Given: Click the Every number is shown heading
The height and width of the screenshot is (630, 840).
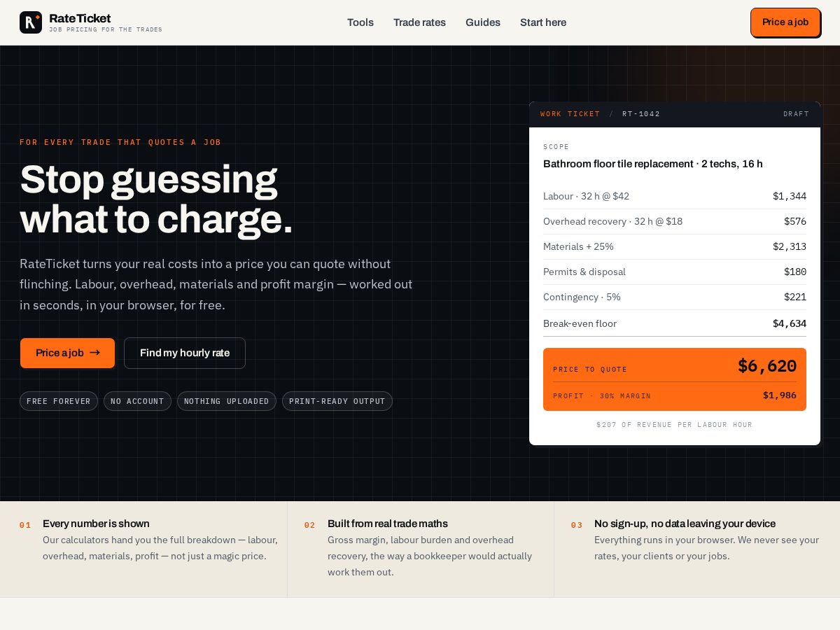Looking at the screenshot, I should (96, 524).
